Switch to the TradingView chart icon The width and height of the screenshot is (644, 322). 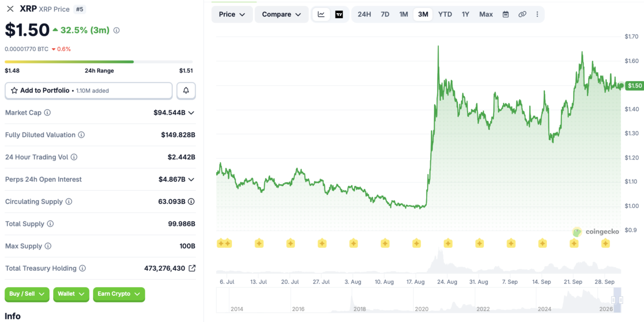click(x=339, y=14)
